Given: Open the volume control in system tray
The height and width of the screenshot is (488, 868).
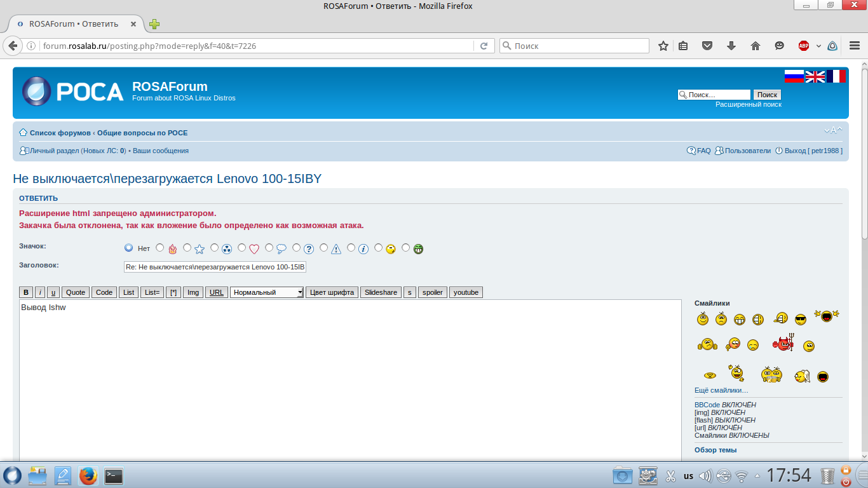Looking at the screenshot, I should (705, 476).
